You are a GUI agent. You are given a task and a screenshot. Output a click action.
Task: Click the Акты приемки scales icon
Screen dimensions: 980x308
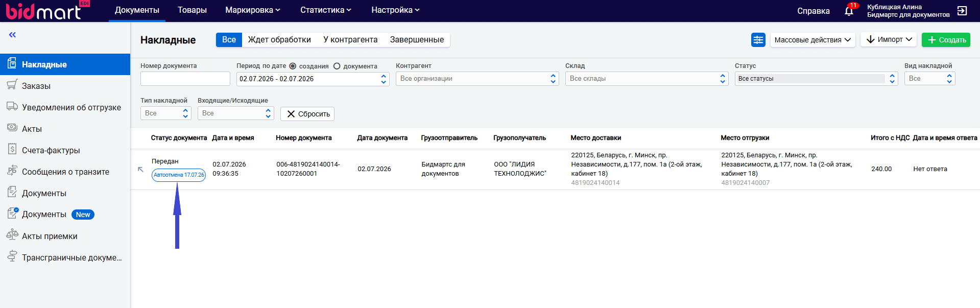(x=12, y=235)
